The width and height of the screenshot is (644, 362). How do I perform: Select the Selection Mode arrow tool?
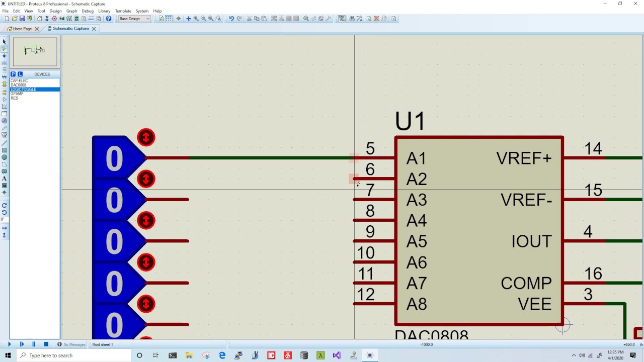pos(5,41)
